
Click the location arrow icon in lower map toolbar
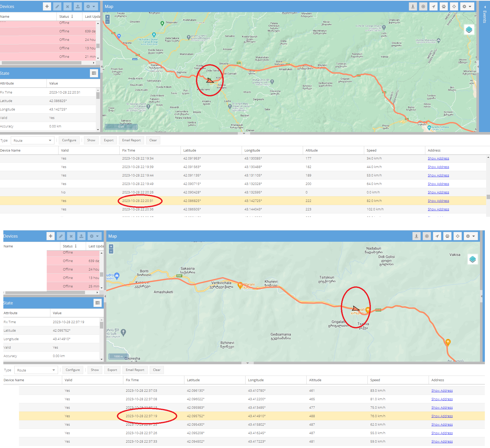click(437, 236)
